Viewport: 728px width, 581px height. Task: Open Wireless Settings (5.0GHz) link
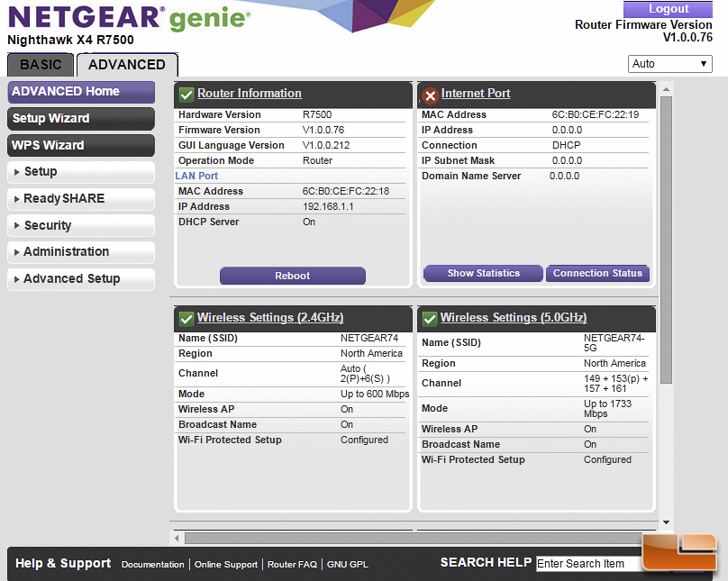pyautogui.click(x=514, y=317)
